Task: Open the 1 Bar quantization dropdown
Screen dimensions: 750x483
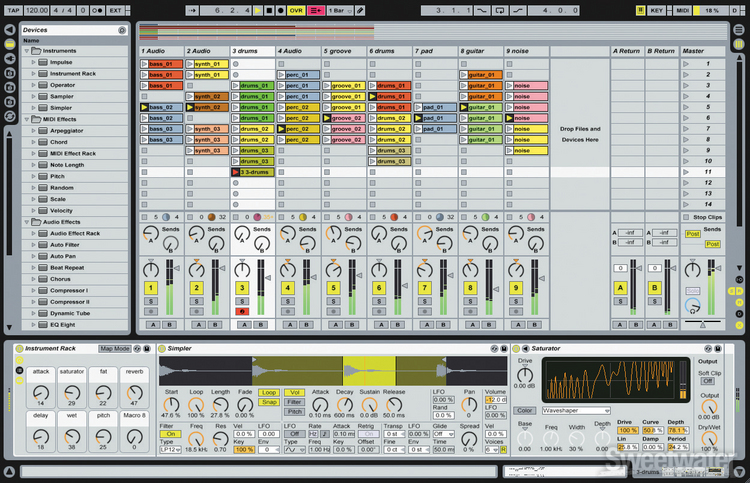Action: [x=340, y=10]
